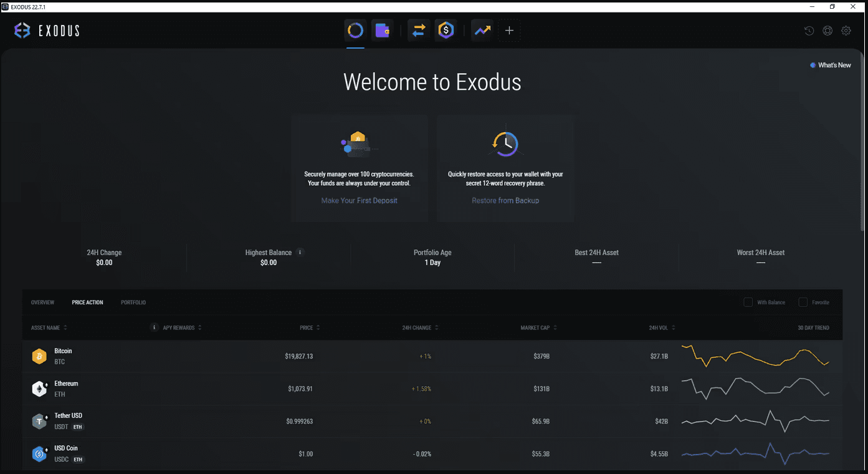Open Settings via gear icon
Viewport: 868px width, 474px height.
[846, 30]
